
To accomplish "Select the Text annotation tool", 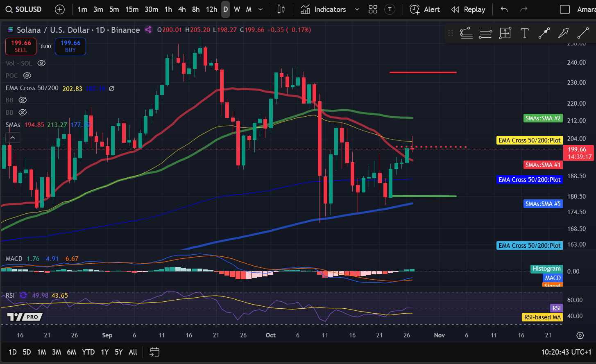I will click(524, 33).
